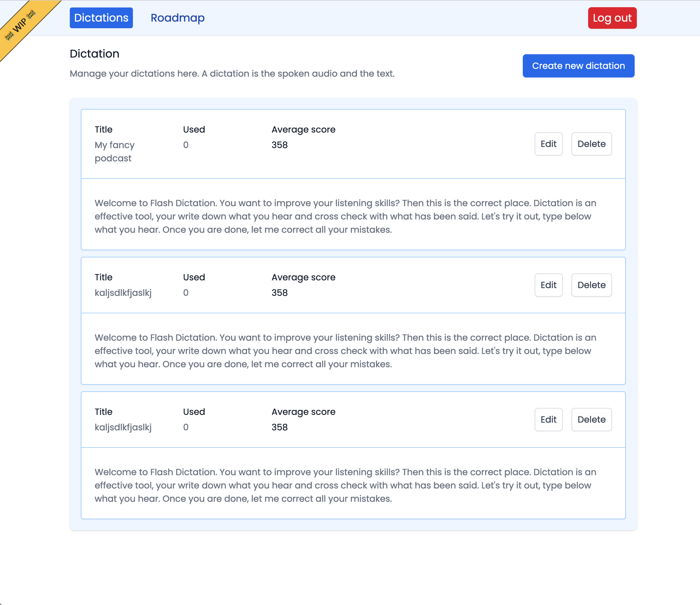Create a new dictation
Screen dimensions: 700x605
coord(578,66)
